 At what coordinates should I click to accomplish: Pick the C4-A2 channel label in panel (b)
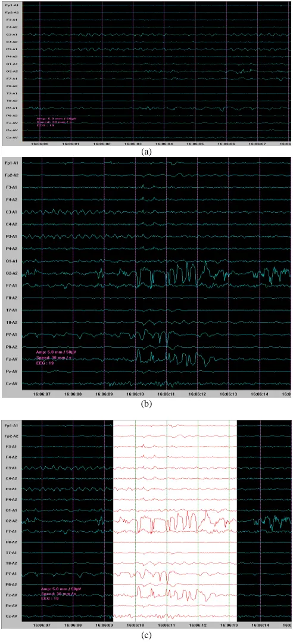pyautogui.click(x=11, y=224)
